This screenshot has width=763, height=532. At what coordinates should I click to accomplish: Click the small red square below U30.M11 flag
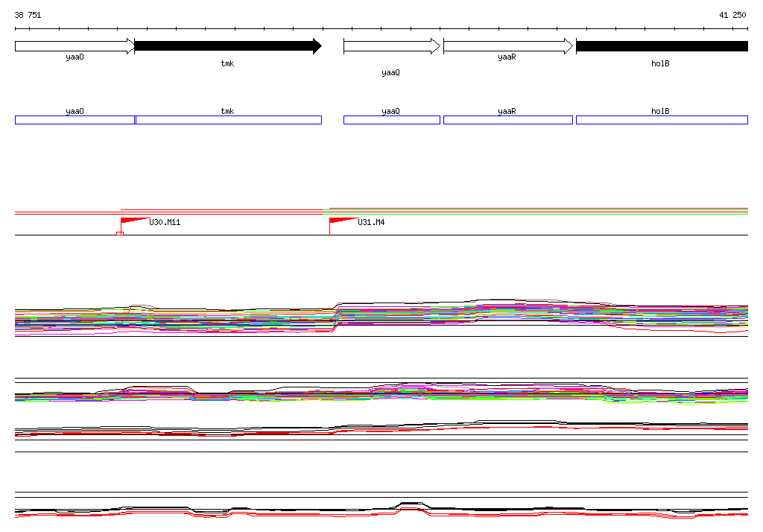[x=120, y=234]
